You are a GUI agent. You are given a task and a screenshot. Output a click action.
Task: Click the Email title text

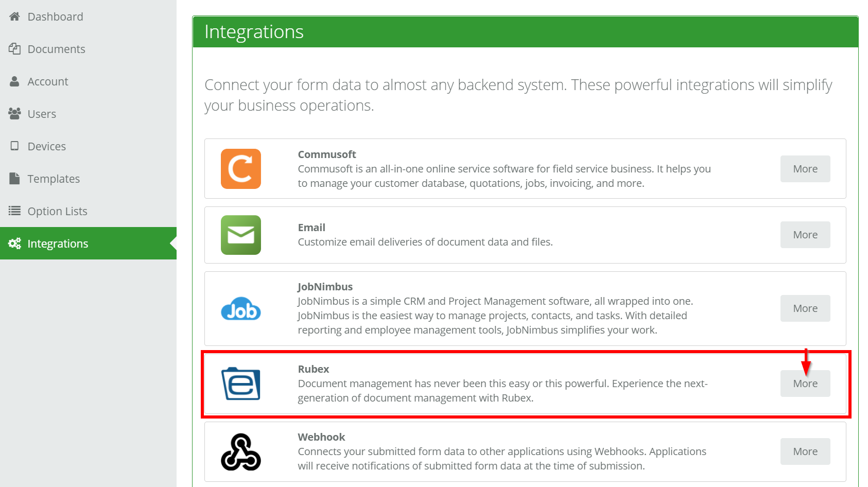point(311,228)
